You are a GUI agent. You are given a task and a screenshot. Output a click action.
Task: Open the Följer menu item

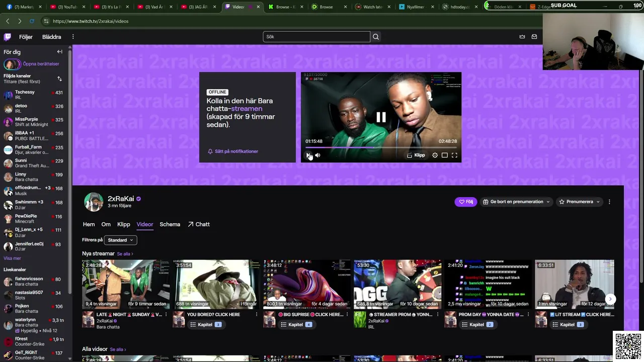click(26, 37)
